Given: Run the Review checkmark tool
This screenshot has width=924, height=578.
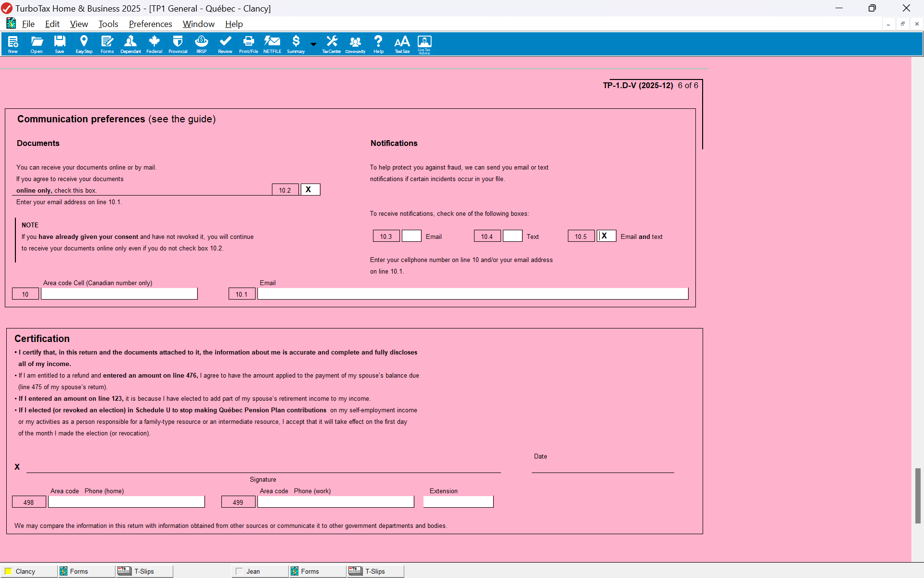Looking at the screenshot, I should [225, 44].
